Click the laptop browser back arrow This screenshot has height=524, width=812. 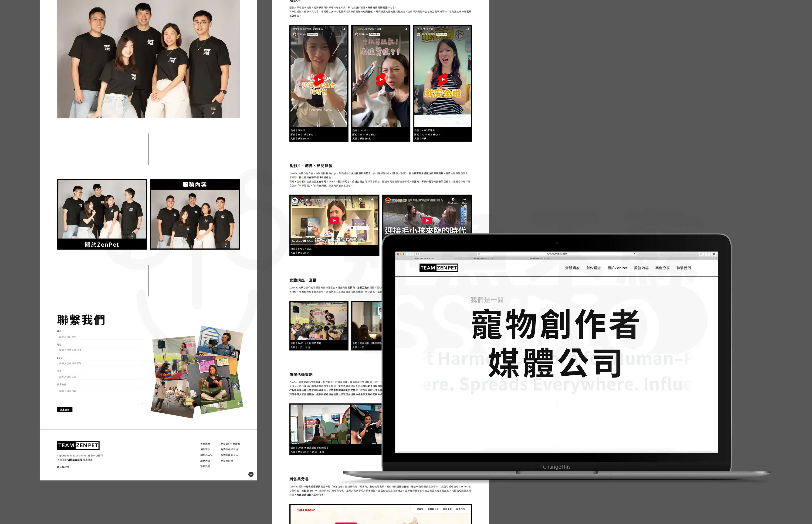point(408,254)
